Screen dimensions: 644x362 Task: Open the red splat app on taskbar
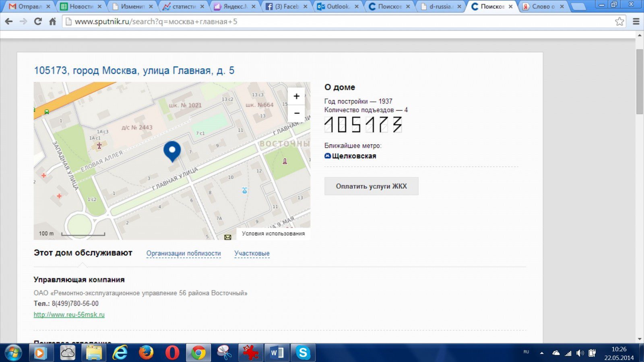click(x=251, y=353)
